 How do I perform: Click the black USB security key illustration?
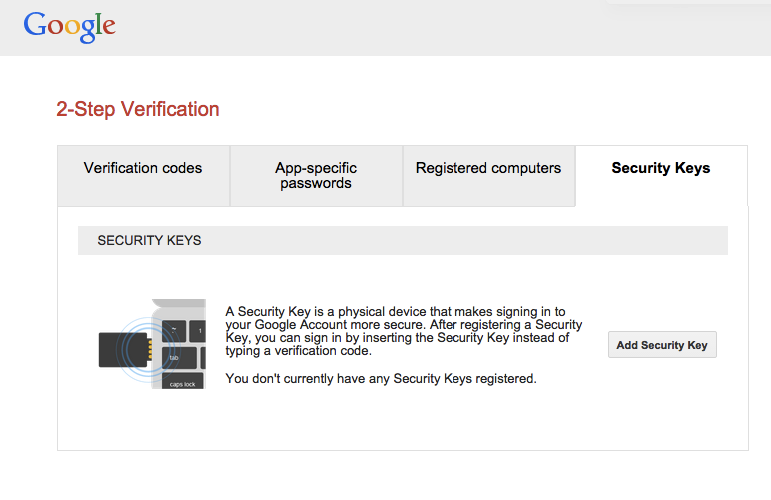(x=124, y=350)
